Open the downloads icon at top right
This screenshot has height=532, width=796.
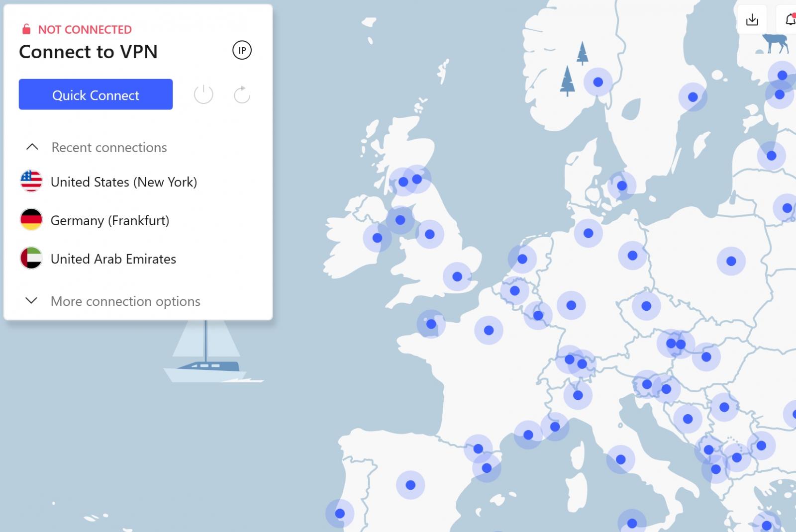(x=752, y=19)
